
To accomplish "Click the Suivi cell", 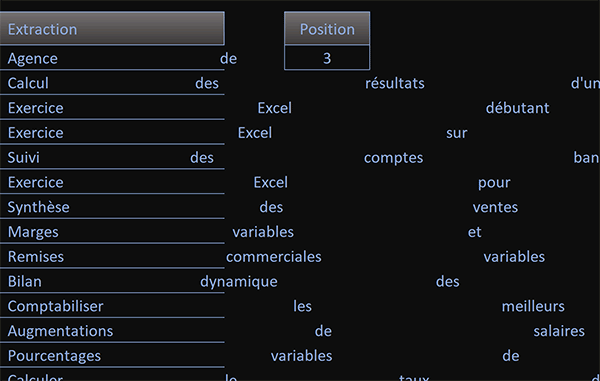I will pos(112,158).
